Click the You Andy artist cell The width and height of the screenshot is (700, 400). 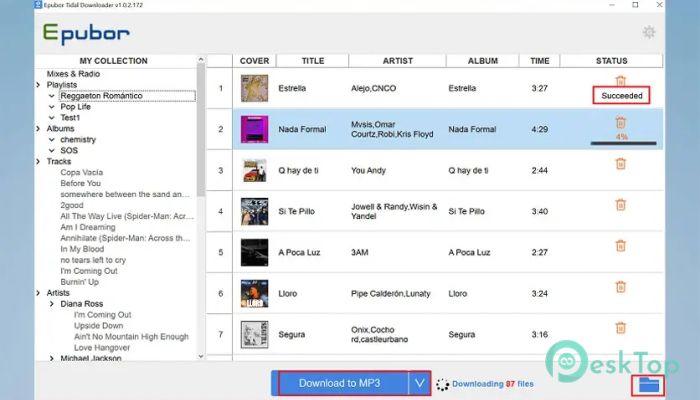[368, 171]
